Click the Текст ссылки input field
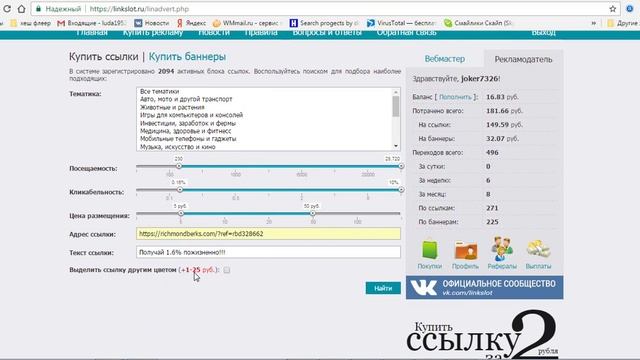Viewport: 640px width, 360px height. 269,252
